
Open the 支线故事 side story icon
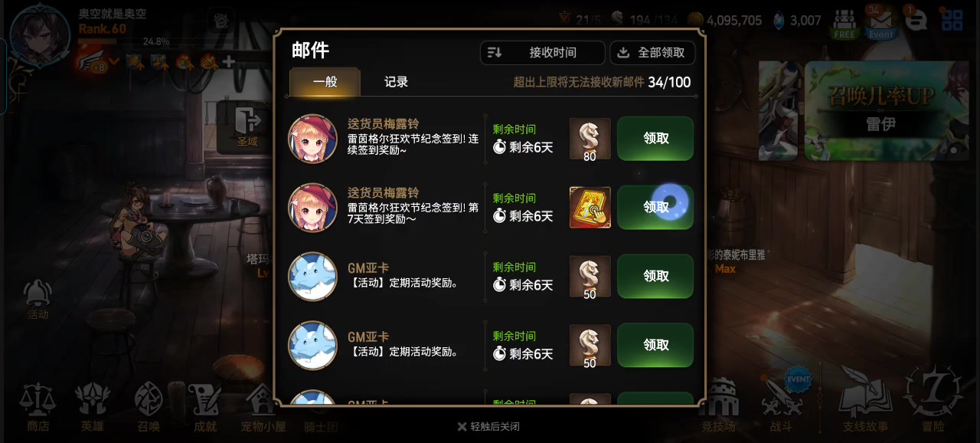[x=865, y=402]
